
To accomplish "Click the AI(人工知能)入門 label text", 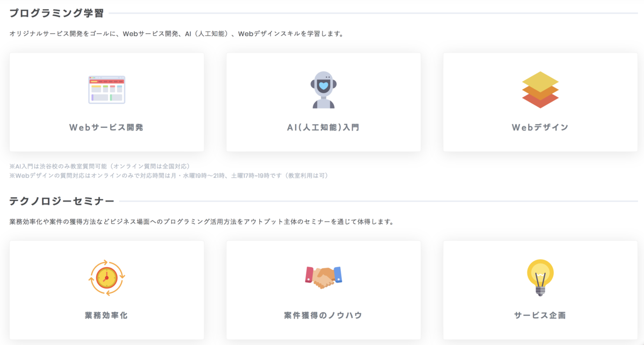I will pyautogui.click(x=324, y=126).
